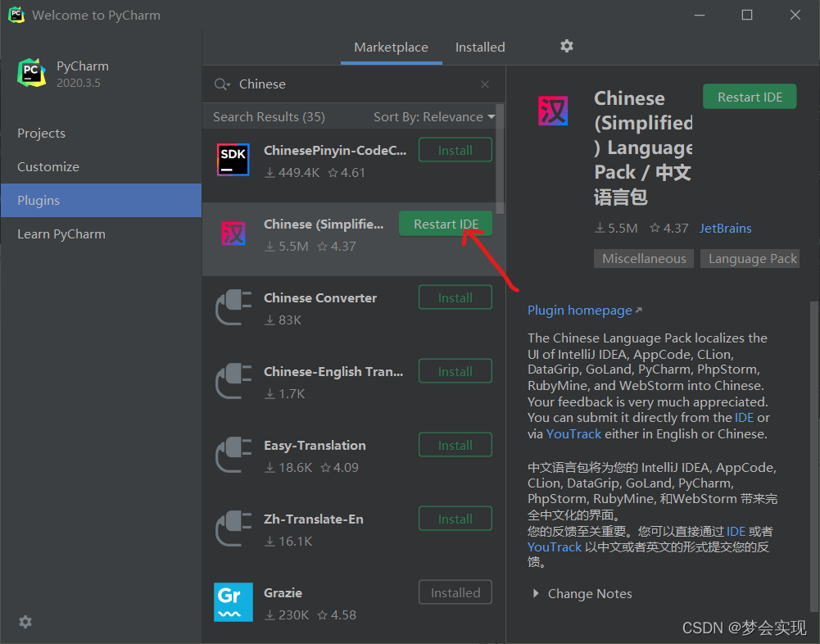This screenshot has height=644, width=820.
Task: Click the 1.7K downloads icon
Action: point(270,394)
